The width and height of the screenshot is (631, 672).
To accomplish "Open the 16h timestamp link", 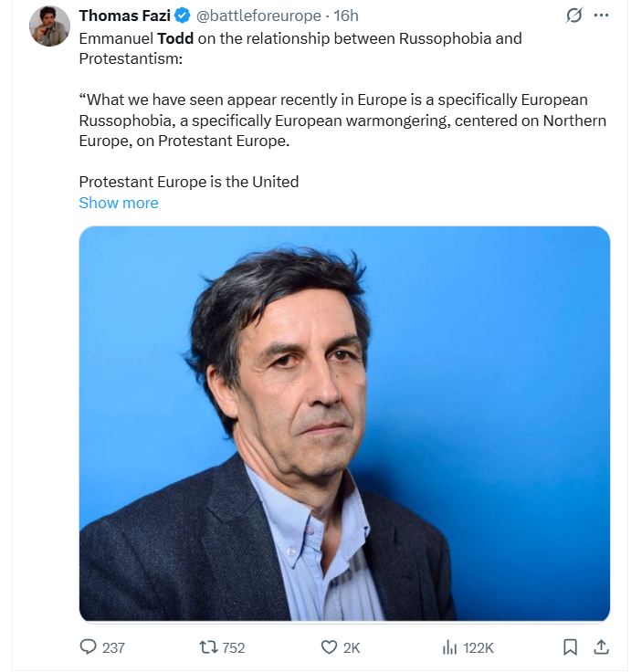I will click(x=347, y=16).
